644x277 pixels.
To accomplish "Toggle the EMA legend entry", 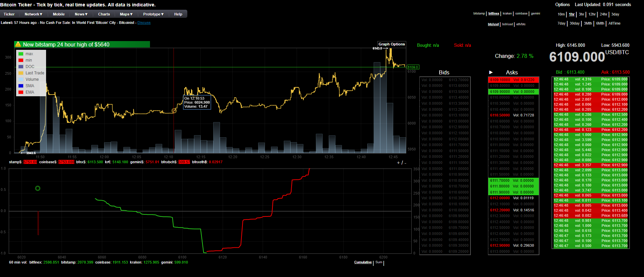I will [26, 92].
